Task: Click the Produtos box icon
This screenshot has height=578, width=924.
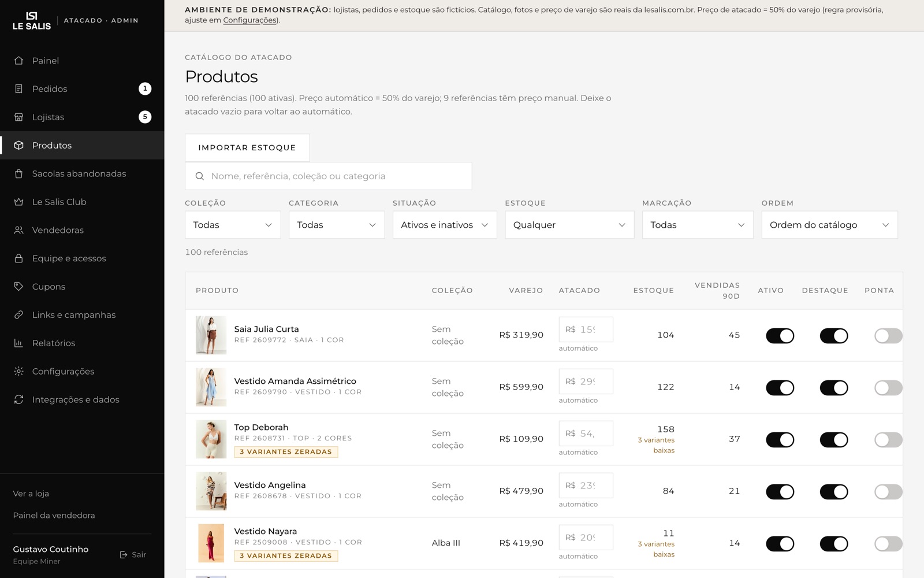Action: (18, 146)
